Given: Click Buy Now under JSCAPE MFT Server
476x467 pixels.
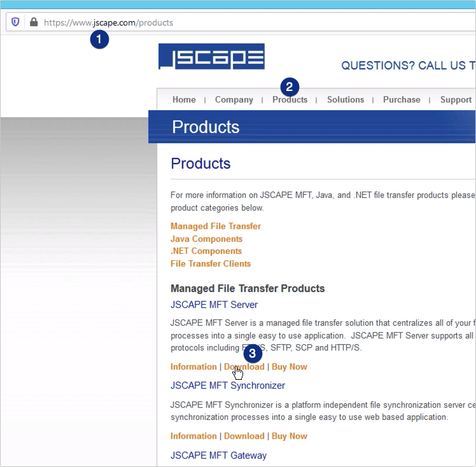Looking at the screenshot, I should [x=289, y=367].
